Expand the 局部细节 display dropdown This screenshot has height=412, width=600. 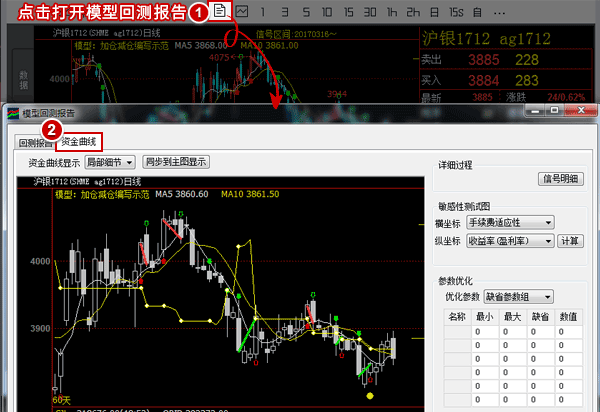point(110,161)
